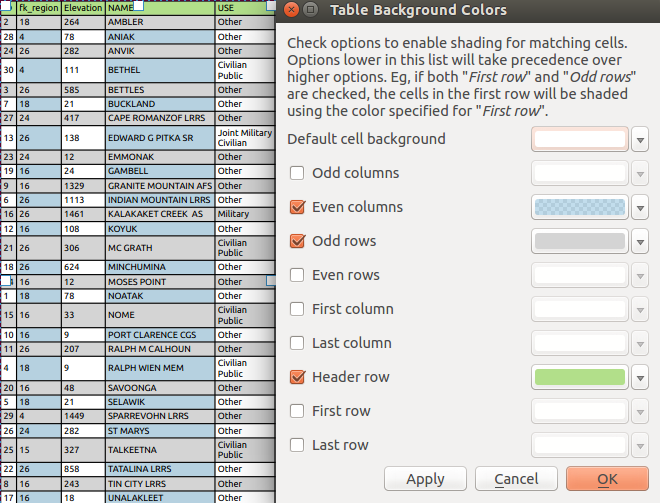Pick the green Header row color swatch
The height and width of the screenshot is (503, 660).
[580, 377]
